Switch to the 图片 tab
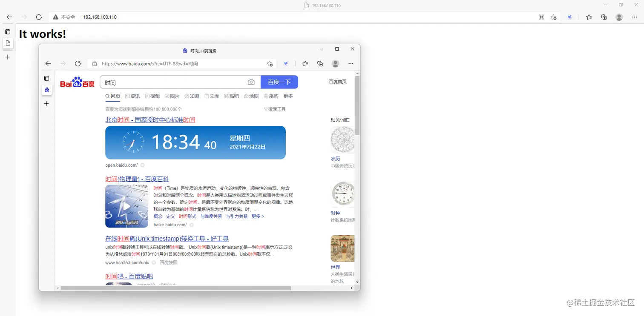The image size is (644, 316). pyautogui.click(x=172, y=96)
